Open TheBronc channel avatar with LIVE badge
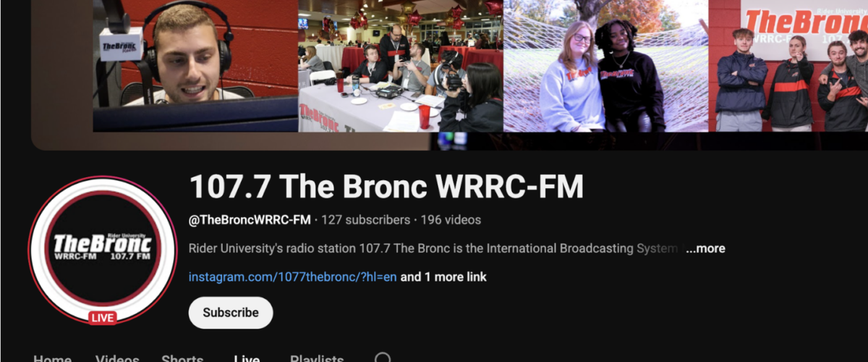 coord(102,251)
